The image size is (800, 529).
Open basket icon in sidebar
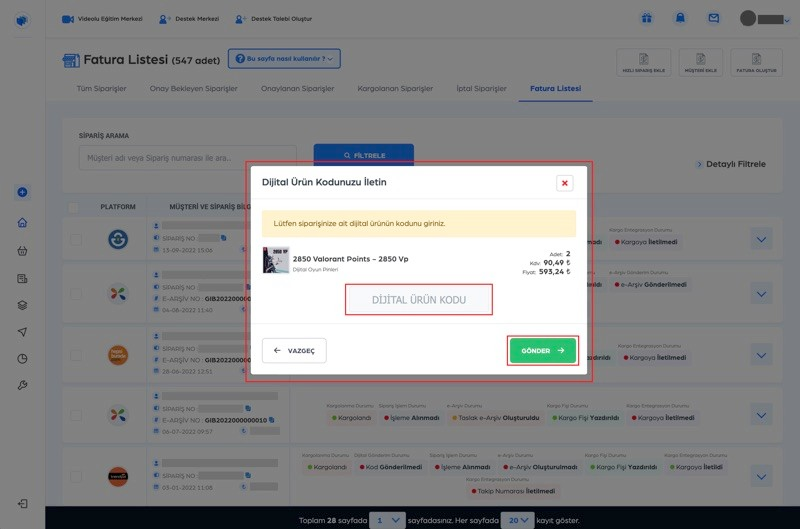[22, 251]
